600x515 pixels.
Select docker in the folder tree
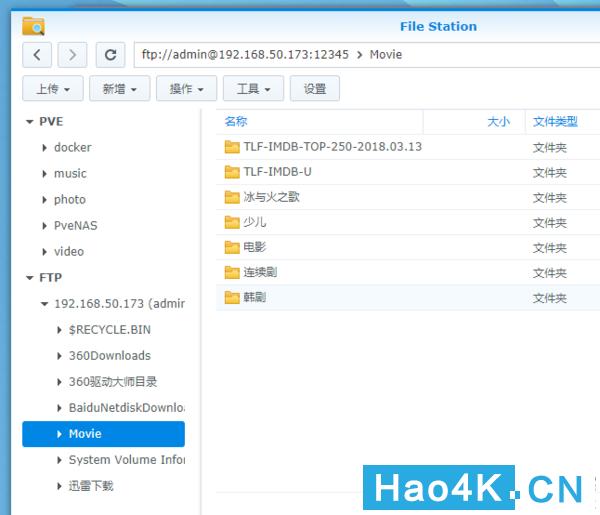click(x=73, y=147)
